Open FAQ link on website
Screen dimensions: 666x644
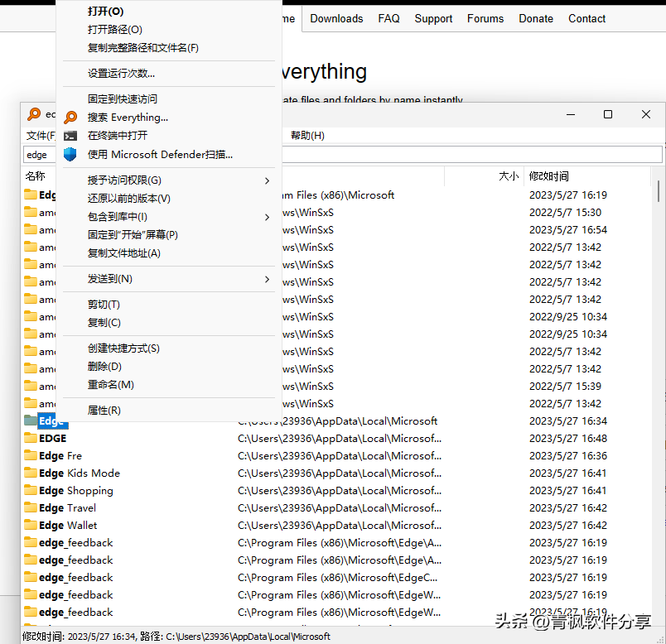click(x=388, y=19)
